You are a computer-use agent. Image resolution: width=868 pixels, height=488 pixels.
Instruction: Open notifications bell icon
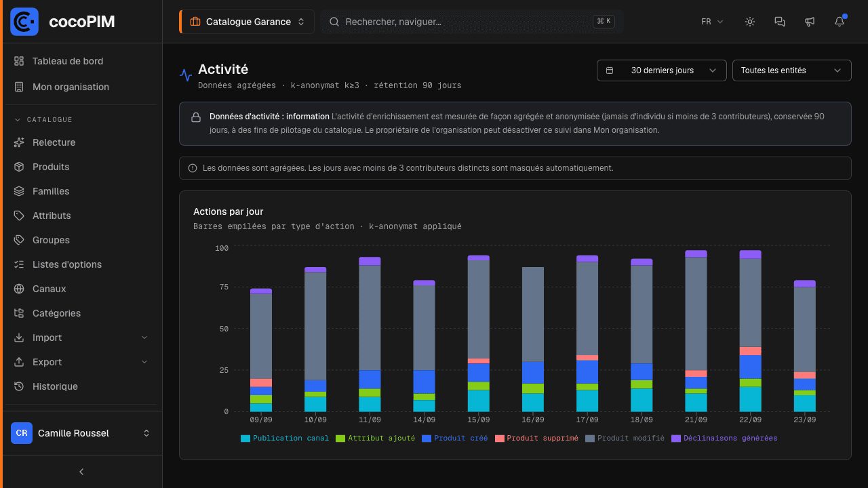pyautogui.click(x=840, y=22)
